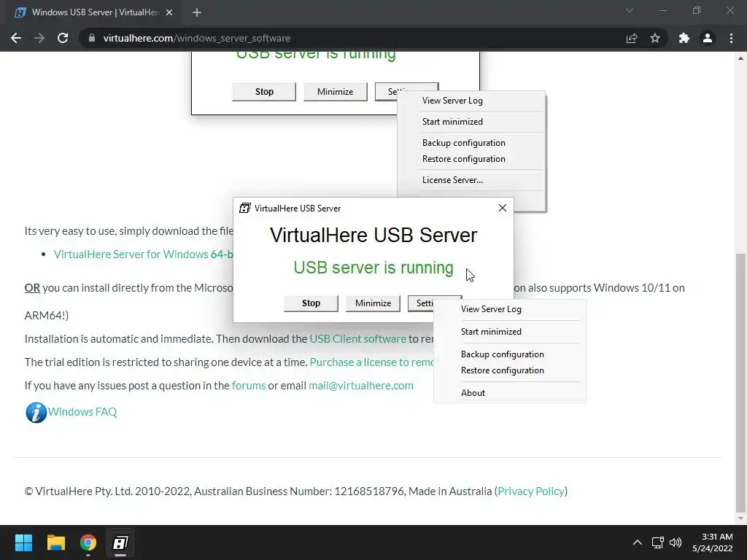Minimize the VirtualHere USB Server dialog
Viewport: 747px width, 560px height.
coord(373,303)
